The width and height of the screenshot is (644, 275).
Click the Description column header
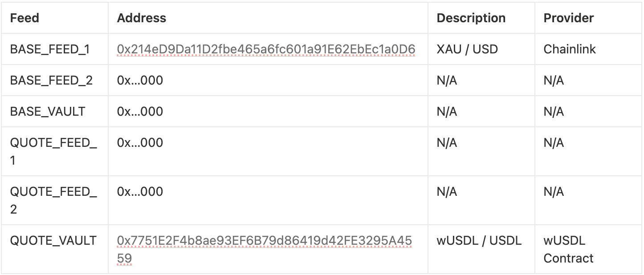(471, 18)
